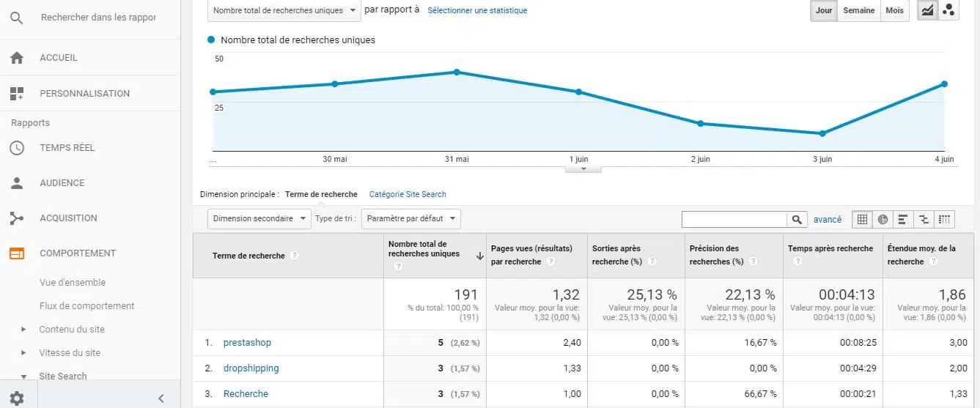The height and width of the screenshot is (408, 980).
Task: Expand the 'Contenu du site' section
Action: pos(72,330)
